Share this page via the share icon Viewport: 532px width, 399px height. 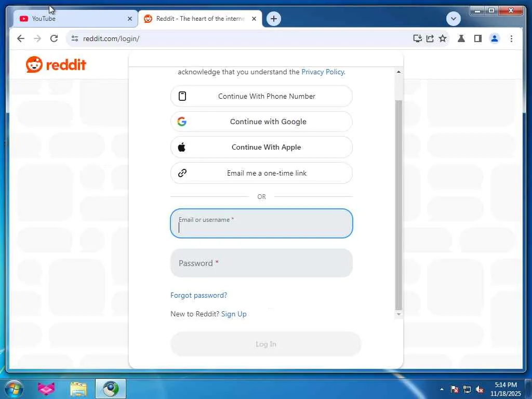tap(430, 38)
